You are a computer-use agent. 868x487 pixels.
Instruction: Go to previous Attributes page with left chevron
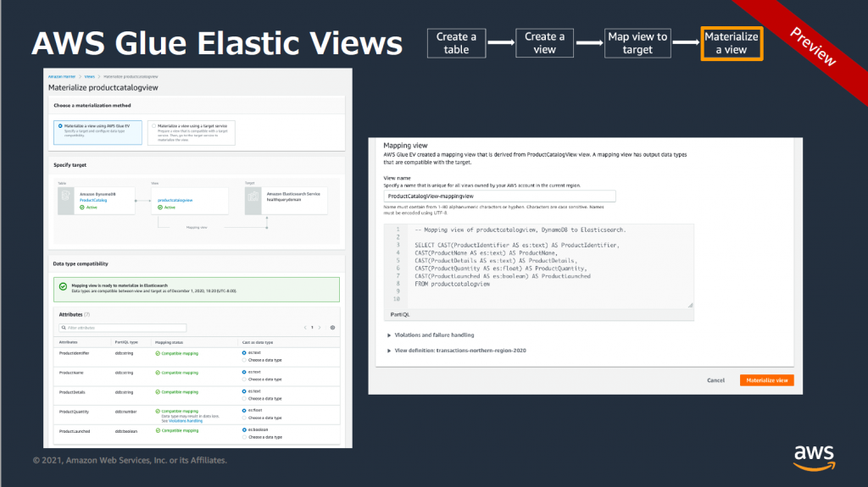[x=305, y=328]
